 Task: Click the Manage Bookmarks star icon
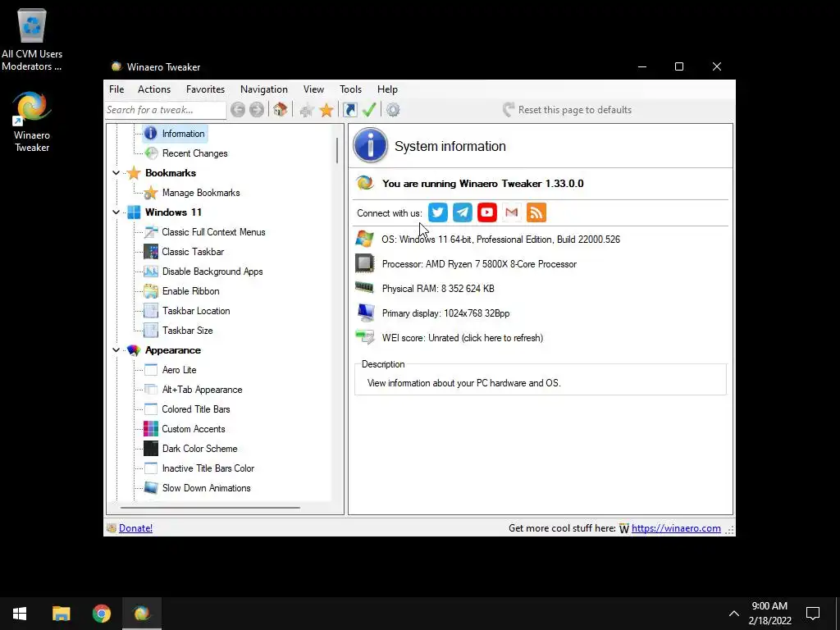point(151,193)
